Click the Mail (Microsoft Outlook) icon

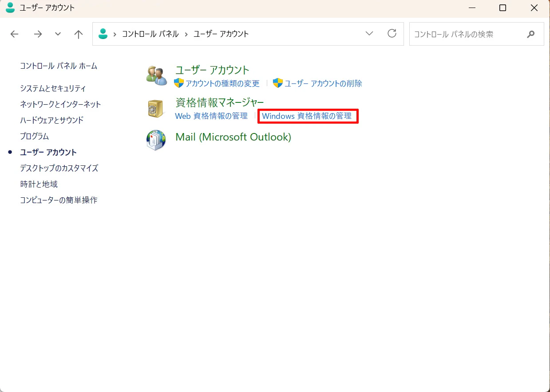[156, 140]
